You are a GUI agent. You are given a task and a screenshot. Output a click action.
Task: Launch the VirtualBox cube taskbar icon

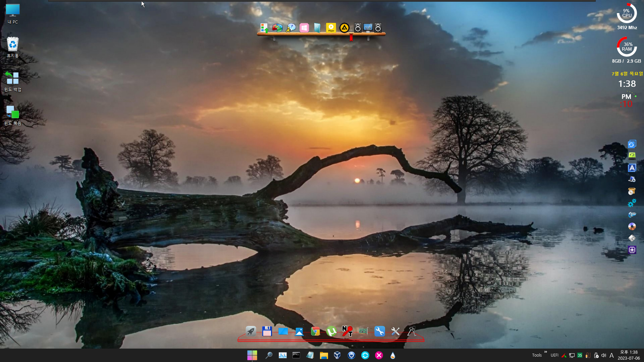[x=337, y=355]
